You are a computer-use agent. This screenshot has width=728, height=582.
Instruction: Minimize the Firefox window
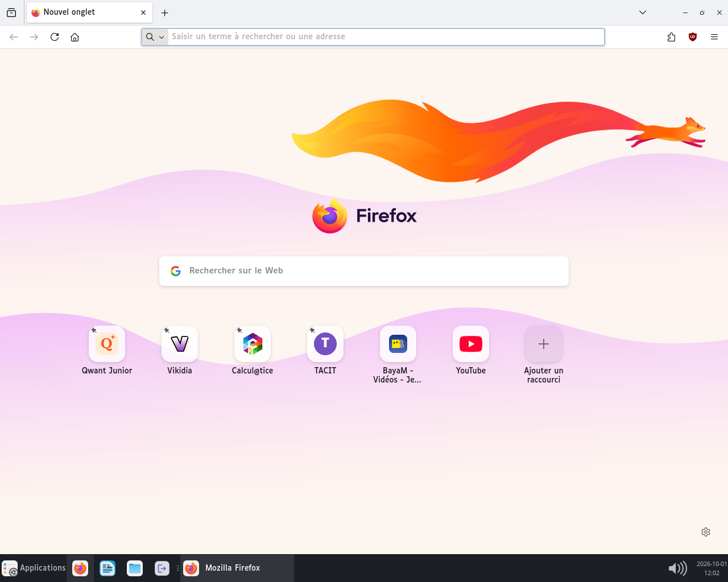coord(685,13)
